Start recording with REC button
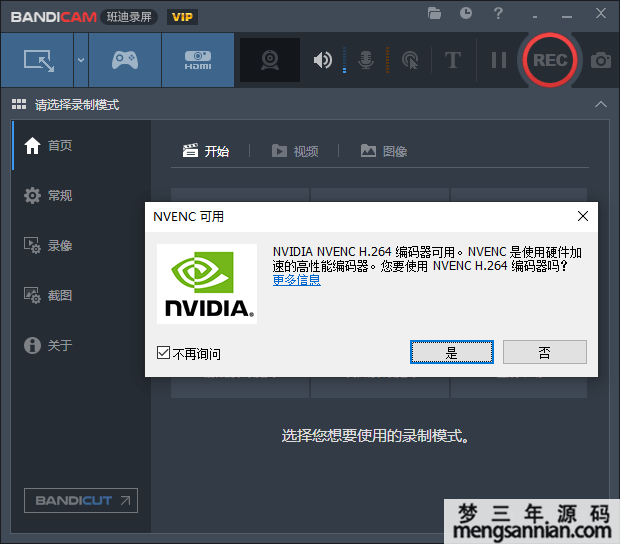This screenshot has width=620, height=544. click(550, 60)
